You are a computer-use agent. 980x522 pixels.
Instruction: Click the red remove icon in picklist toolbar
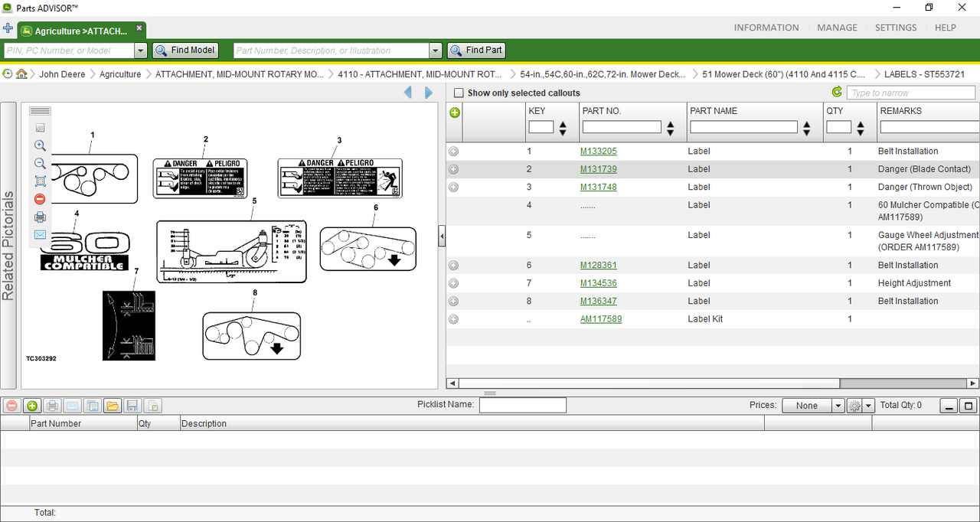[11, 406]
